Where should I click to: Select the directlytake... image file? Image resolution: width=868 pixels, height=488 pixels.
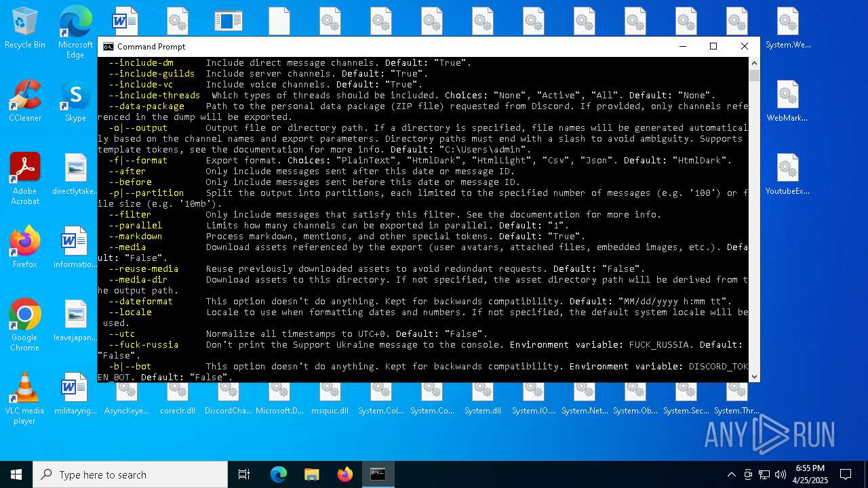75,174
